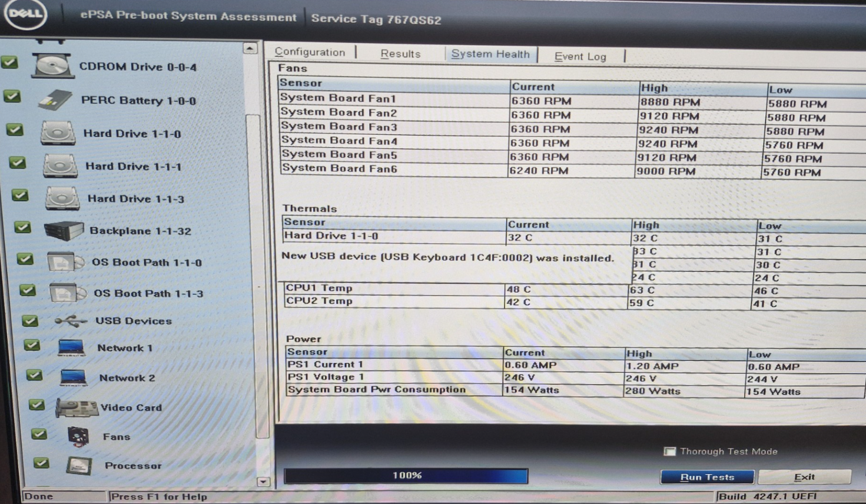This screenshot has height=504, width=866.
Task: Select the System Board Fan3 row label
Action: [339, 126]
